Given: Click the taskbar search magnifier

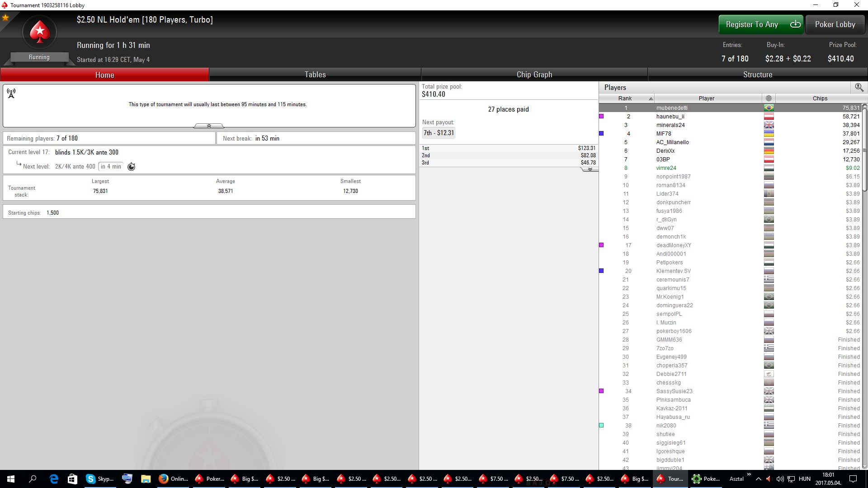Looking at the screenshot, I should pos(33,479).
